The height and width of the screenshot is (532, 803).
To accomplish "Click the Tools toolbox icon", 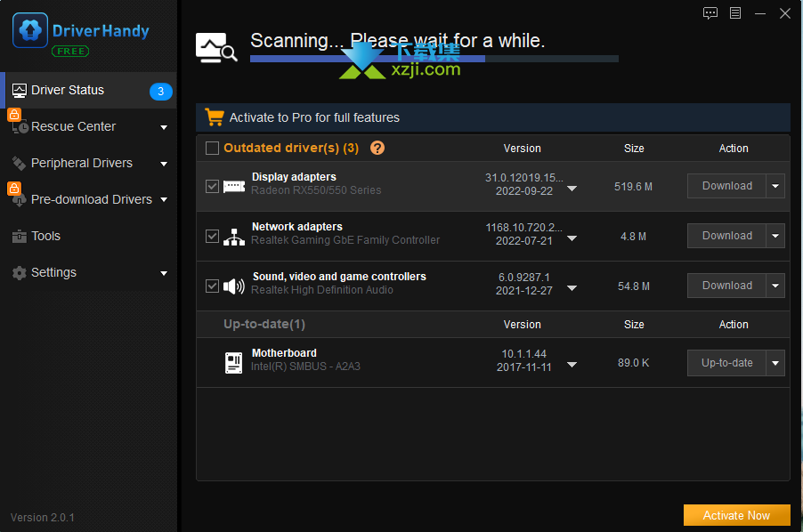I will (x=20, y=237).
